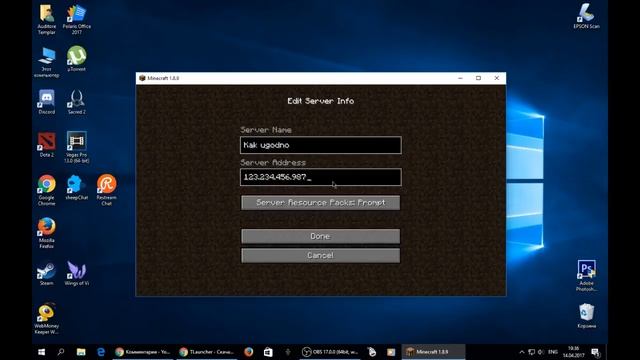Minimize the Minecraft 1.8.9 window

click(x=460, y=78)
